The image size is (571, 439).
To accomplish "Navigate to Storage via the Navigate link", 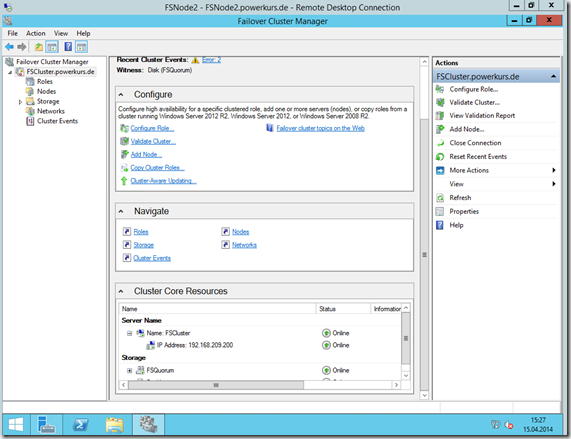I will pyautogui.click(x=143, y=245).
